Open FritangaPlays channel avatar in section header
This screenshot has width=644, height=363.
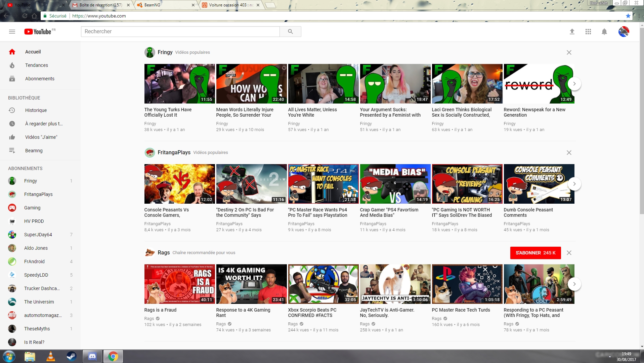(x=150, y=153)
